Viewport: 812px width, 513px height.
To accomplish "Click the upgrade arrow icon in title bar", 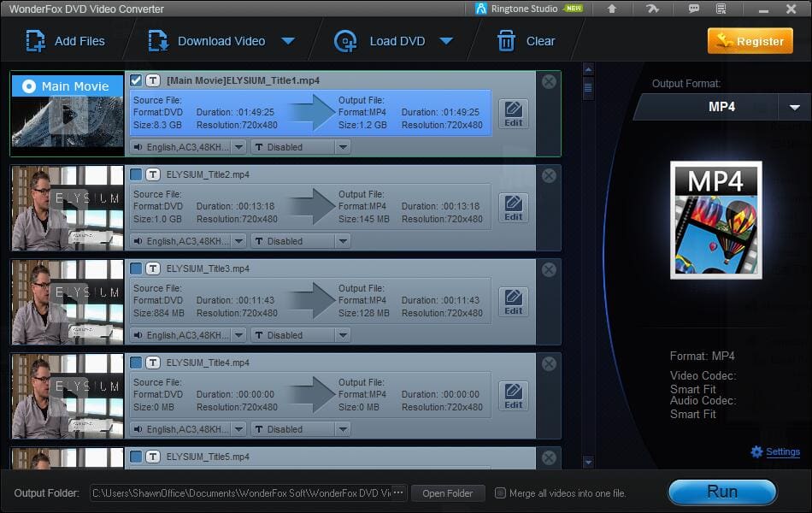I will 612,9.
